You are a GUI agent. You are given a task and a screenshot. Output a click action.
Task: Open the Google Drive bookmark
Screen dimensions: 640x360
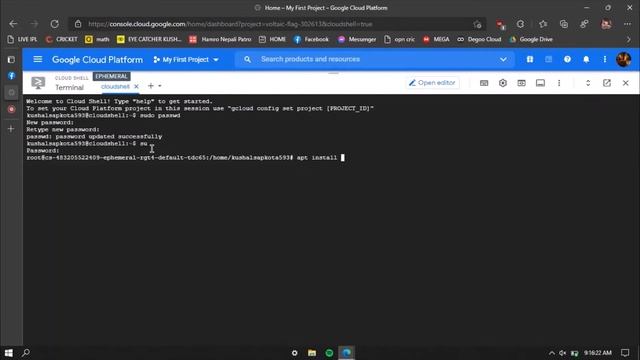[531, 39]
